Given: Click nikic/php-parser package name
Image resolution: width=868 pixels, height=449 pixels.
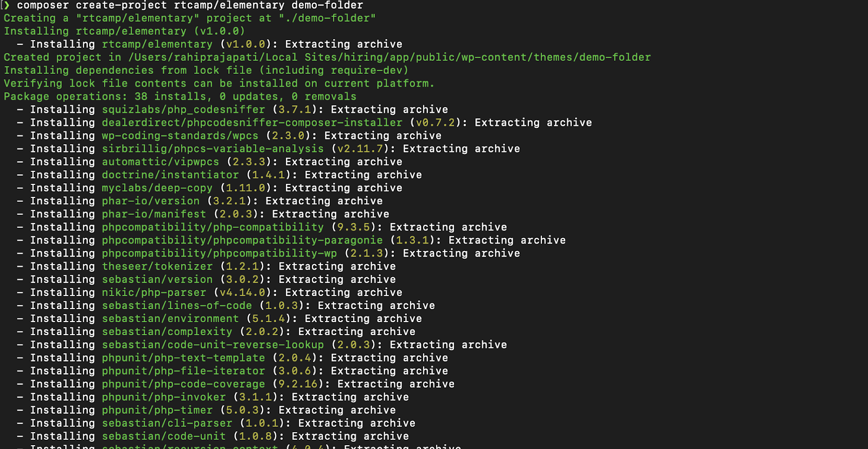Looking at the screenshot, I should [154, 292].
